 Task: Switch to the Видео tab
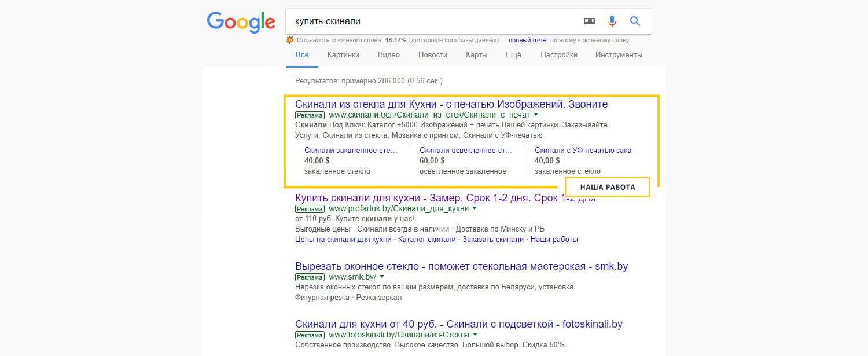(389, 55)
